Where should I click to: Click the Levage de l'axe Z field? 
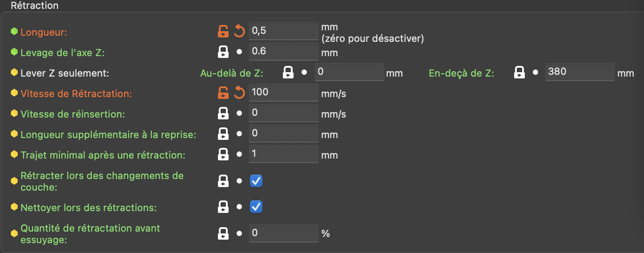point(283,52)
